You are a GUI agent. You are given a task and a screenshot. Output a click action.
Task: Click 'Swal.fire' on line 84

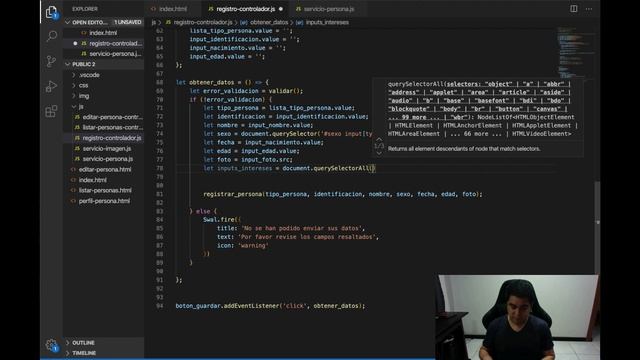(x=219, y=220)
